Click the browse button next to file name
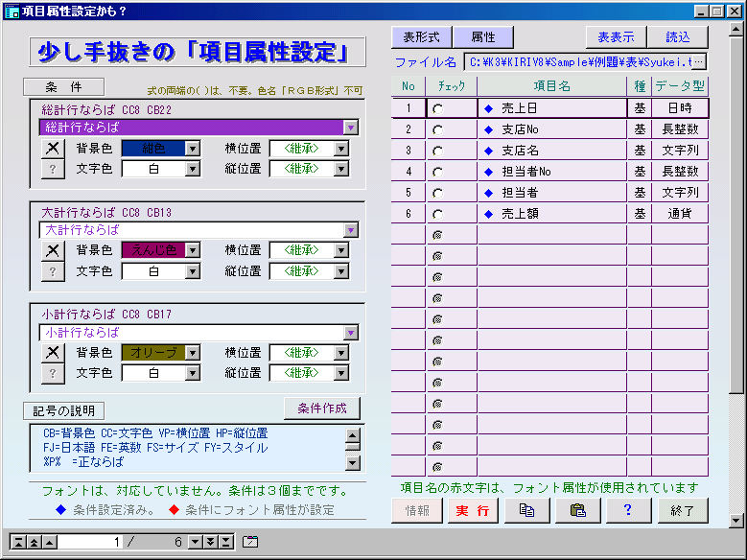This screenshot has height=560, width=747. coord(698,62)
